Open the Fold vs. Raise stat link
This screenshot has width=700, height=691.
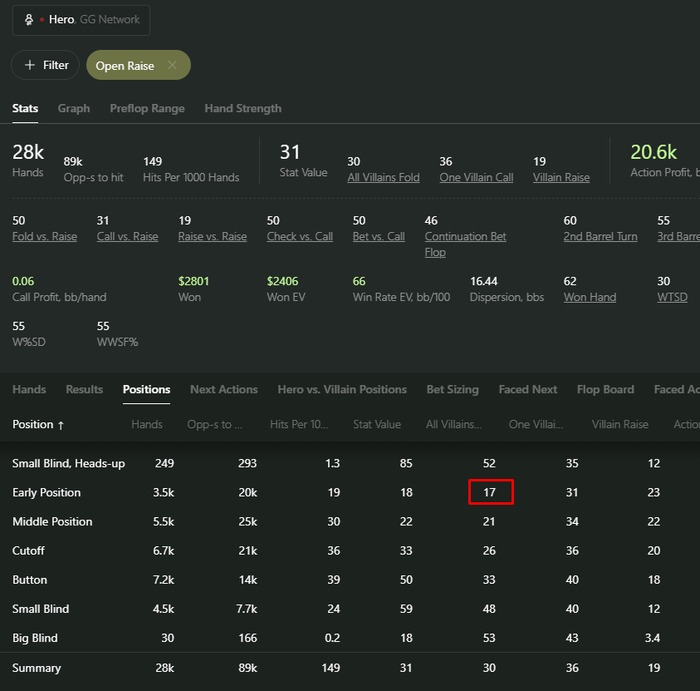(43, 237)
